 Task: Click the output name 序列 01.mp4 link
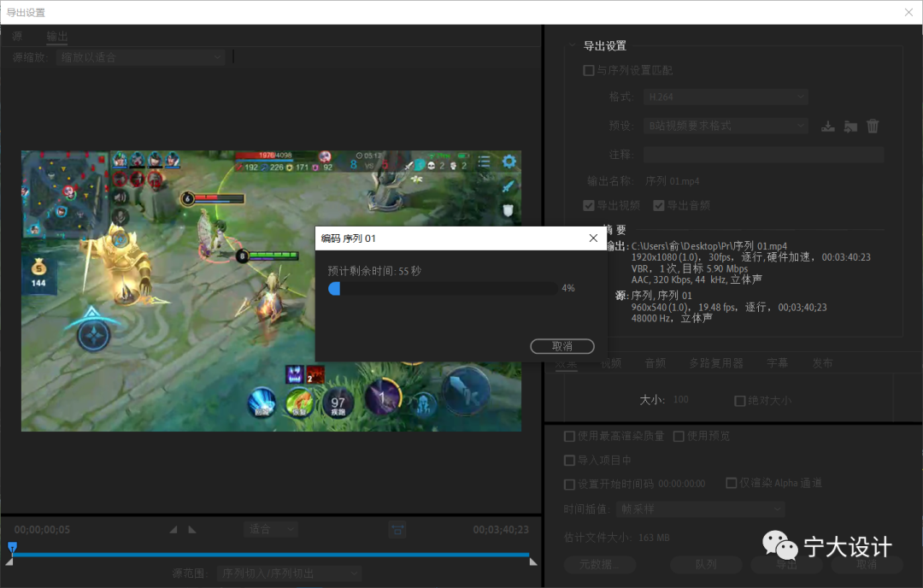pyautogui.click(x=673, y=181)
